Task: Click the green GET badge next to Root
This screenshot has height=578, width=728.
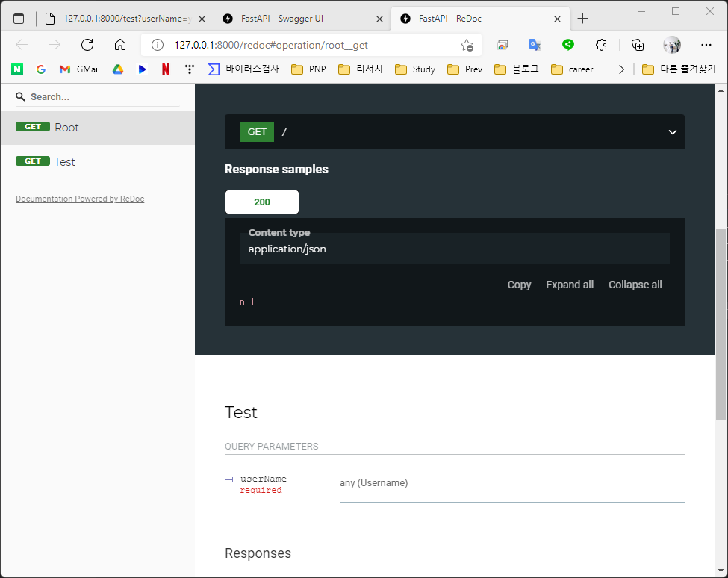Action: (x=33, y=126)
